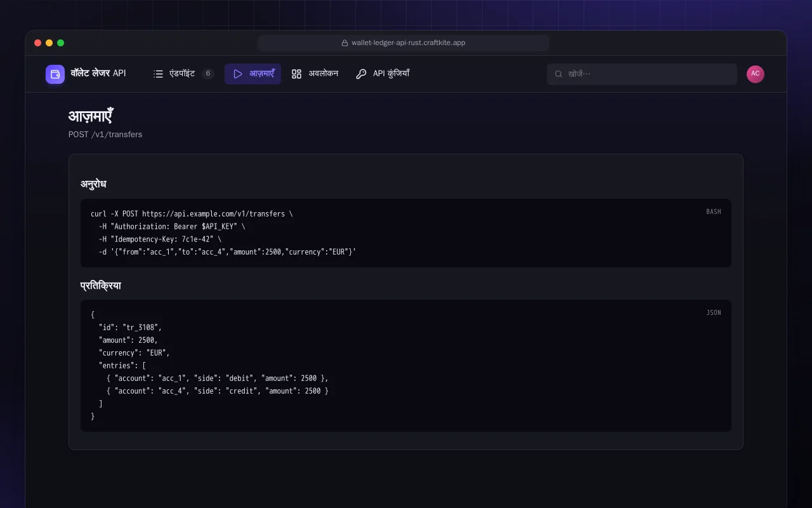Click the JSON label on response block
Image resolution: width=812 pixels, height=508 pixels.
pyautogui.click(x=714, y=312)
